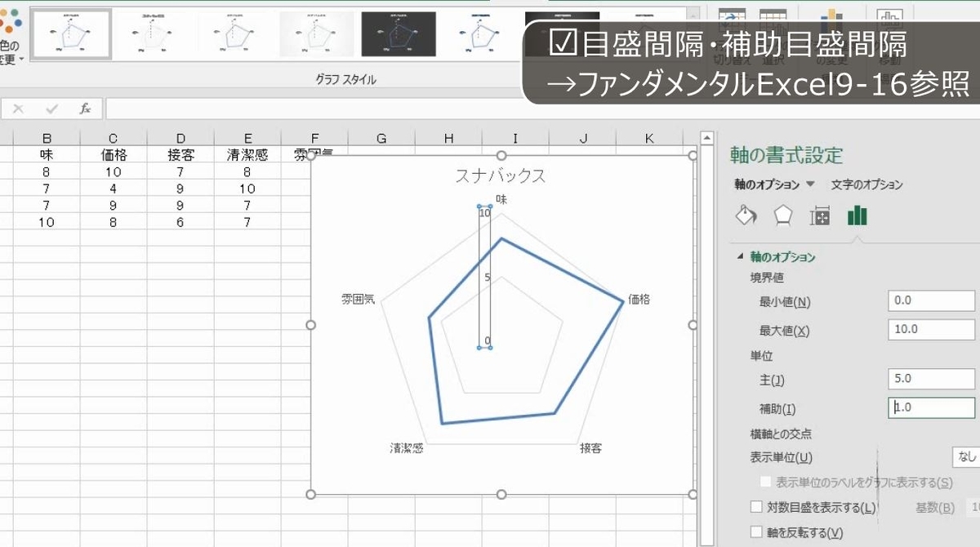Open the 色の変更 color change menu
The width and height of the screenshot is (980, 547).
click(x=10, y=37)
